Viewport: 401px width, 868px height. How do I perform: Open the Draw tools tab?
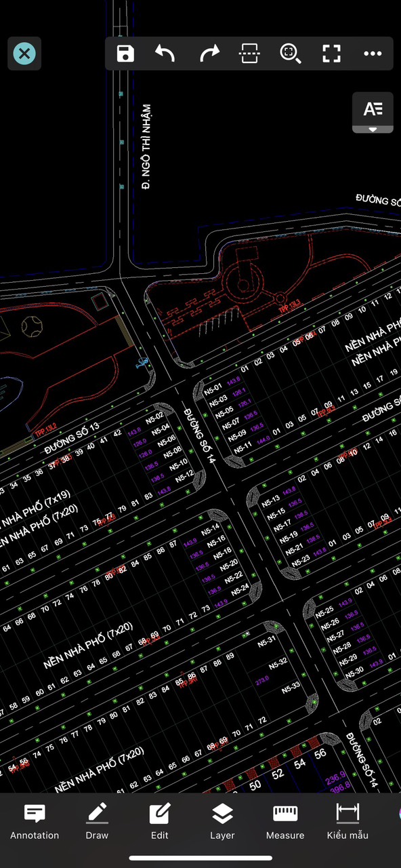tap(97, 822)
